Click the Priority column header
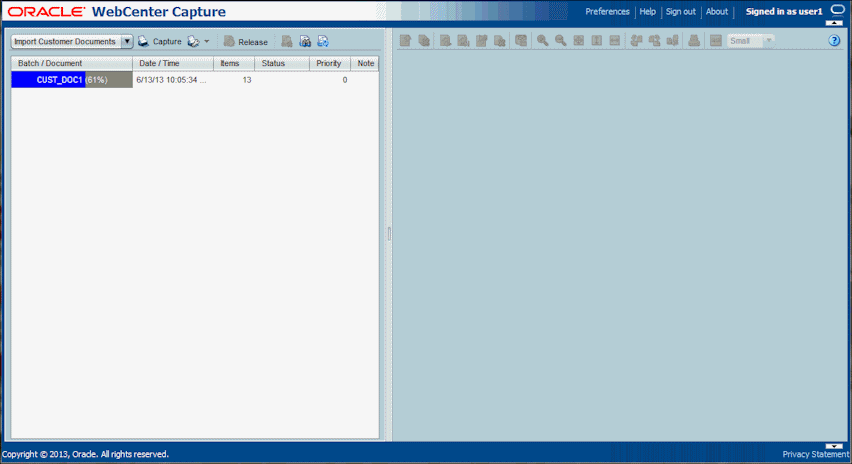This screenshot has width=852, height=464. [330, 64]
